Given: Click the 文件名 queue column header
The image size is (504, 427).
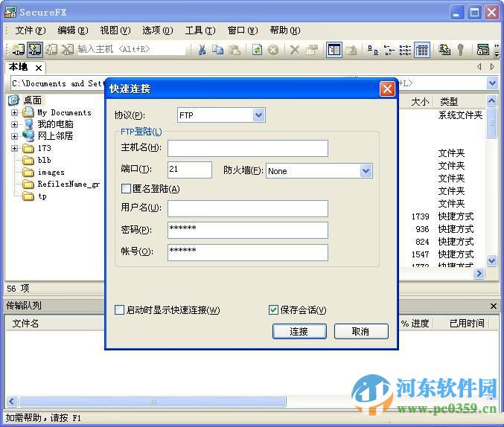Looking at the screenshot, I should tap(25, 323).
